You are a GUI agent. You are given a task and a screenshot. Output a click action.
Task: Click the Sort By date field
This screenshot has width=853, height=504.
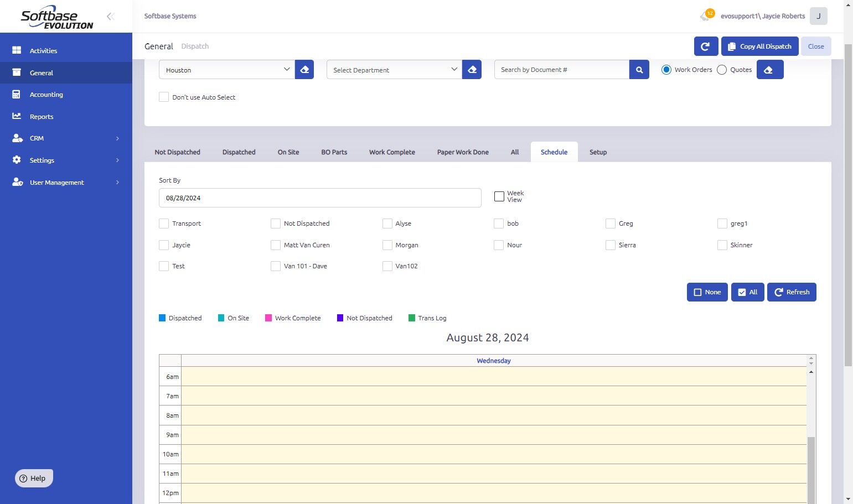pyautogui.click(x=320, y=198)
